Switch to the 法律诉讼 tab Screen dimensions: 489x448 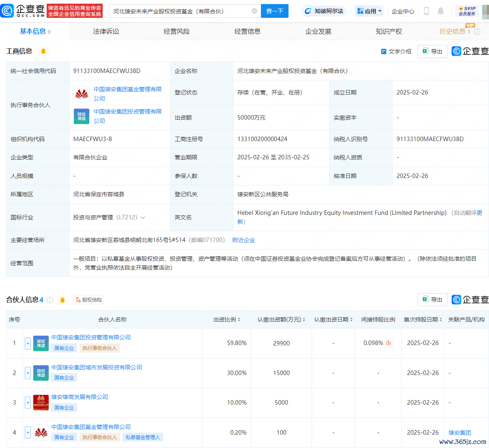pyautogui.click(x=106, y=31)
